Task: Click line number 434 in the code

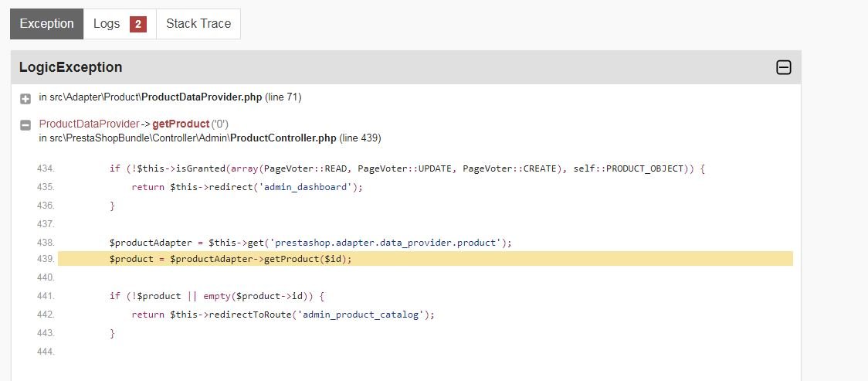Action: 46,168
